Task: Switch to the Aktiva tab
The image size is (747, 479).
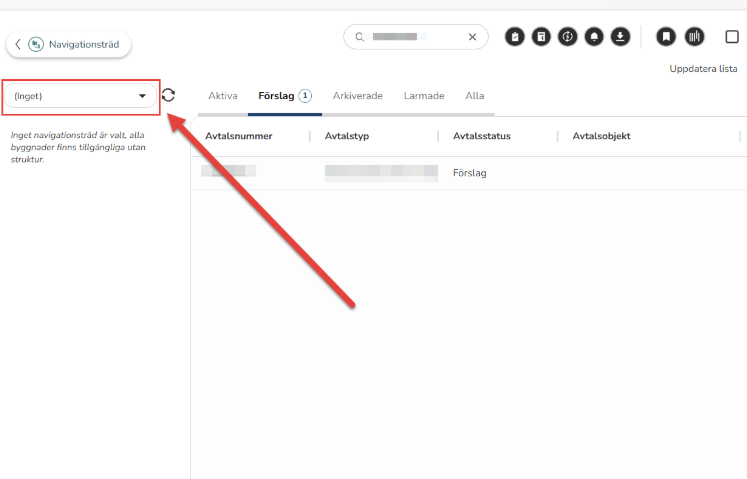Action: click(x=222, y=96)
